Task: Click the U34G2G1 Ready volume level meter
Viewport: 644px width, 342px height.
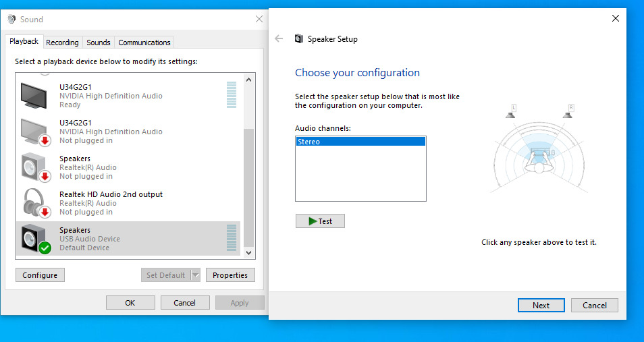Action: (232, 95)
